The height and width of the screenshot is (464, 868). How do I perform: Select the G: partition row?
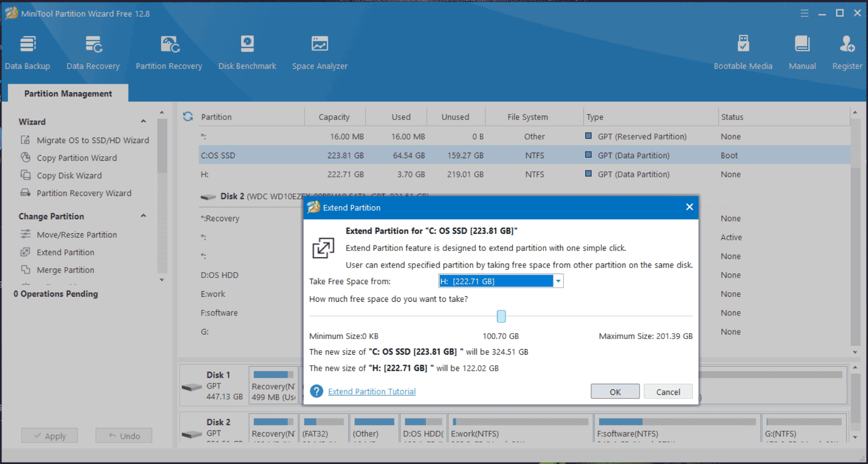coord(204,332)
